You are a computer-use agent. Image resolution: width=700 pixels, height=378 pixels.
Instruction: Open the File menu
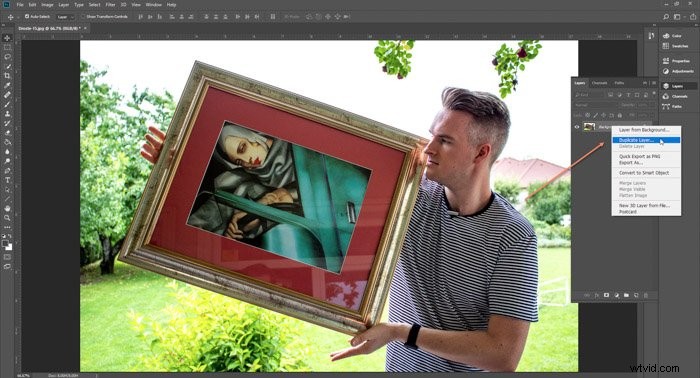(x=20, y=4)
